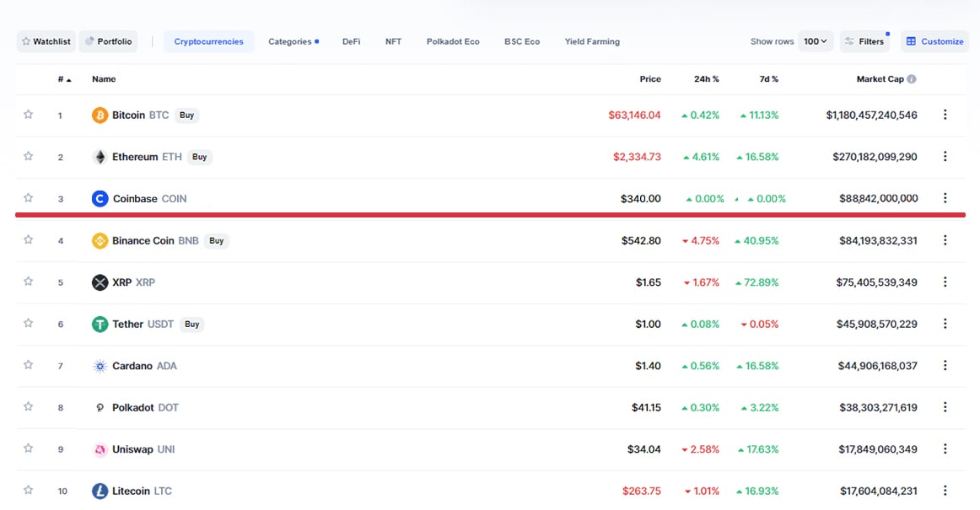Click the XRP logo icon
This screenshot has width=980, height=510.
tap(100, 282)
